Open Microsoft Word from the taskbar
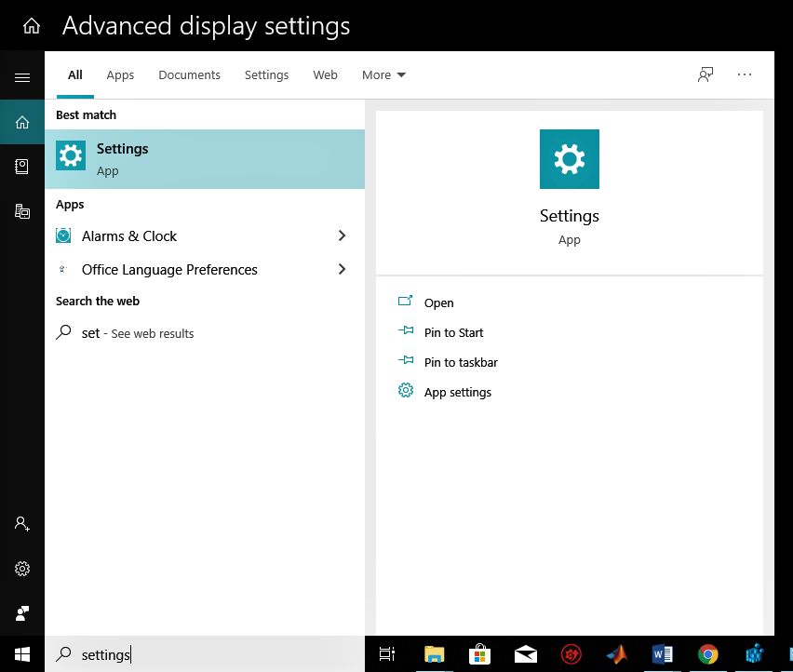This screenshot has width=793, height=672. (663, 654)
